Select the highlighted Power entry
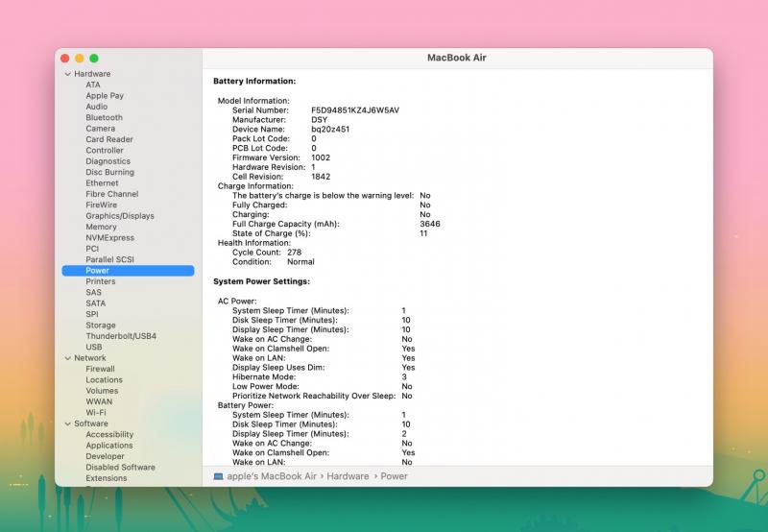Image resolution: width=768 pixels, height=532 pixels. [x=128, y=271]
